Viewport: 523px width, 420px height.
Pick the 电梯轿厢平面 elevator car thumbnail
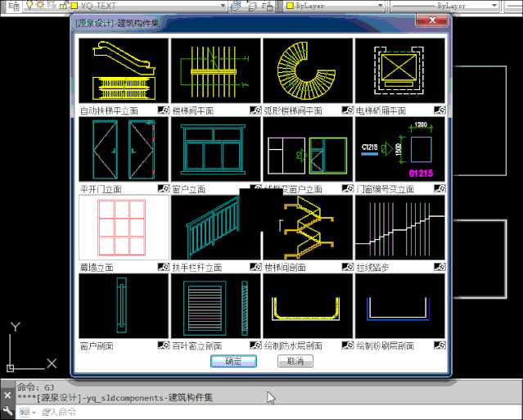click(400, 70)
